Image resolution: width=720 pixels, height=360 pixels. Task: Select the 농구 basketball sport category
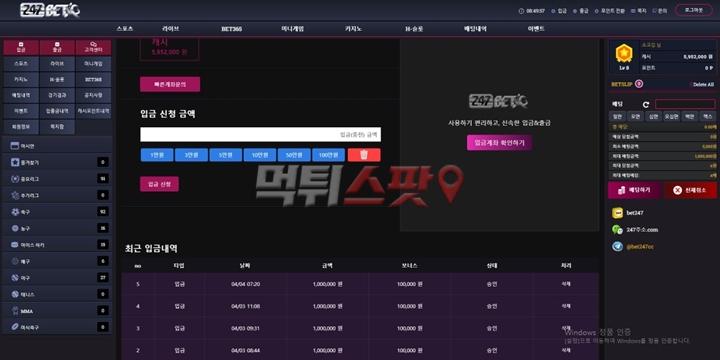tap(57, 228)
